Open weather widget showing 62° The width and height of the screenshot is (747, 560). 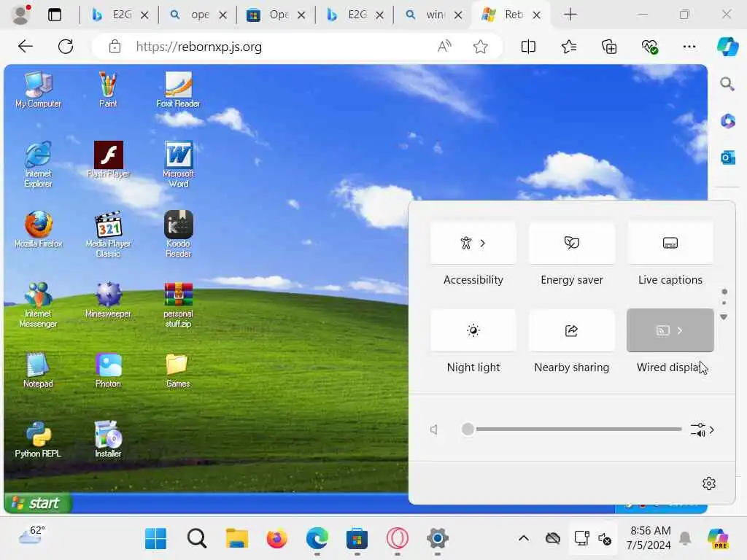32,536
